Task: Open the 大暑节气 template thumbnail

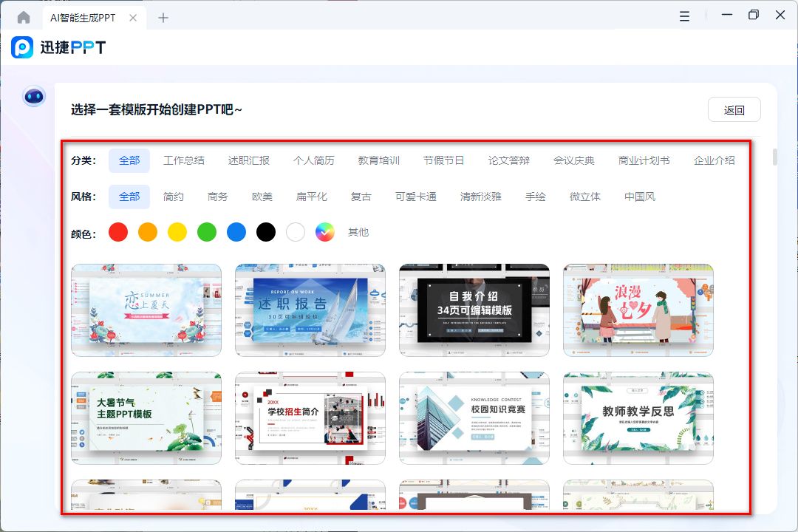Action: pos(146,418)
